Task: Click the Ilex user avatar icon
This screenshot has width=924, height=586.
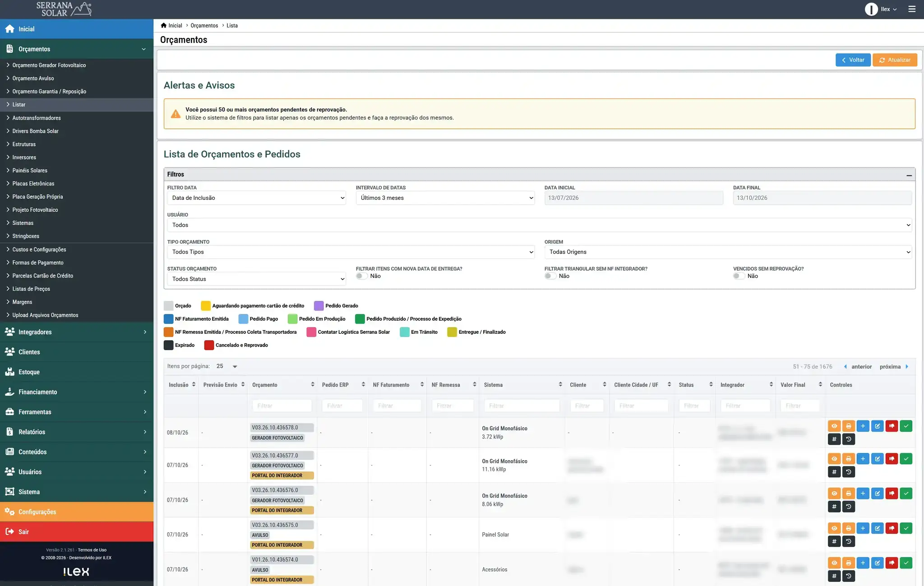Action: [871, 9]
